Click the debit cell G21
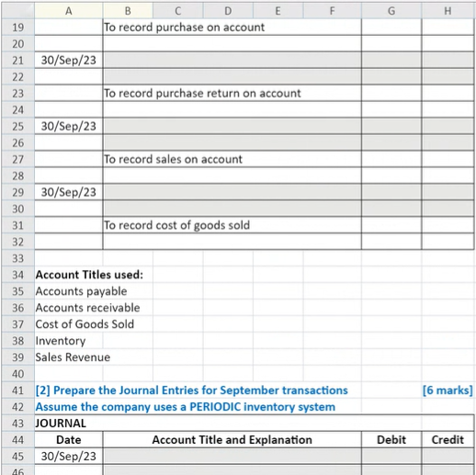 tap(391, 61)
